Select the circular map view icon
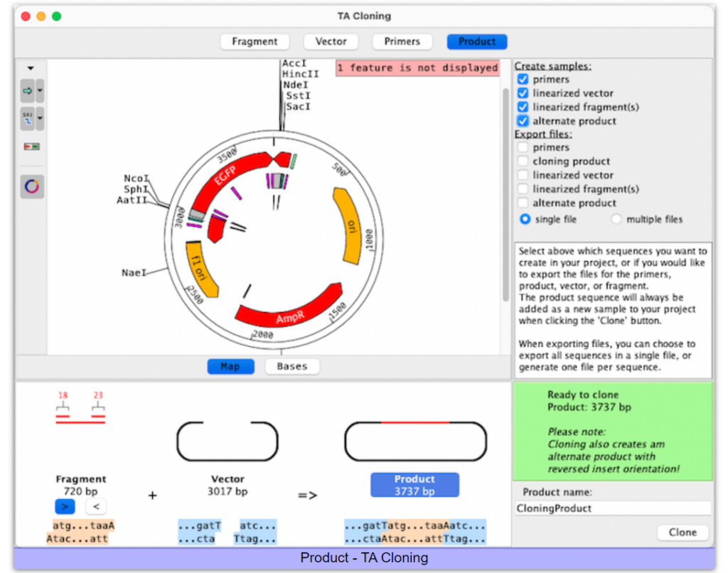The image size is (728, 573). (x=32, y=187)
